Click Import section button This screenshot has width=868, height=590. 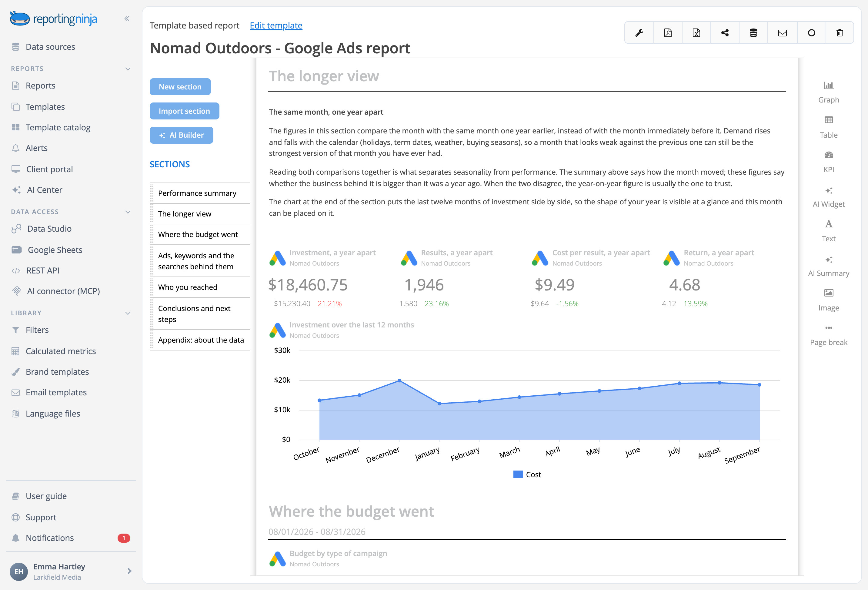[184, 111]
